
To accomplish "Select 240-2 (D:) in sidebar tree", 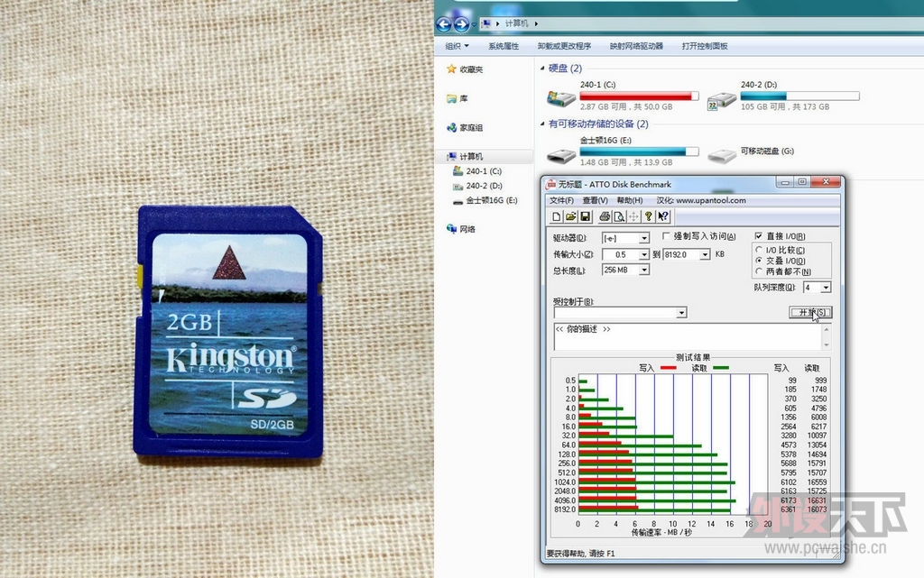I will tap(476, 186).
